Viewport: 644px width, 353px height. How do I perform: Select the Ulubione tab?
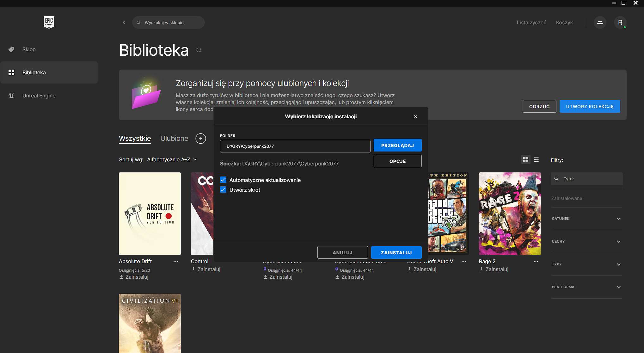click(174, 139)
